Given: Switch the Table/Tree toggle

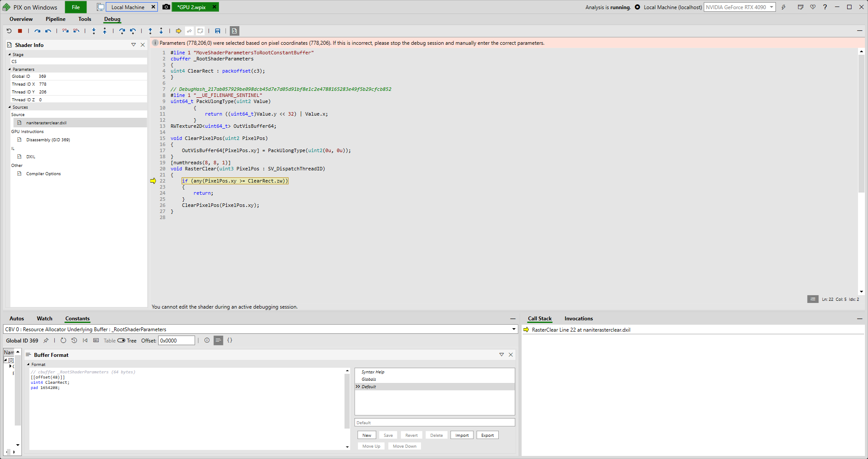Looking at the screenshot, I should [x=121, y=340].
